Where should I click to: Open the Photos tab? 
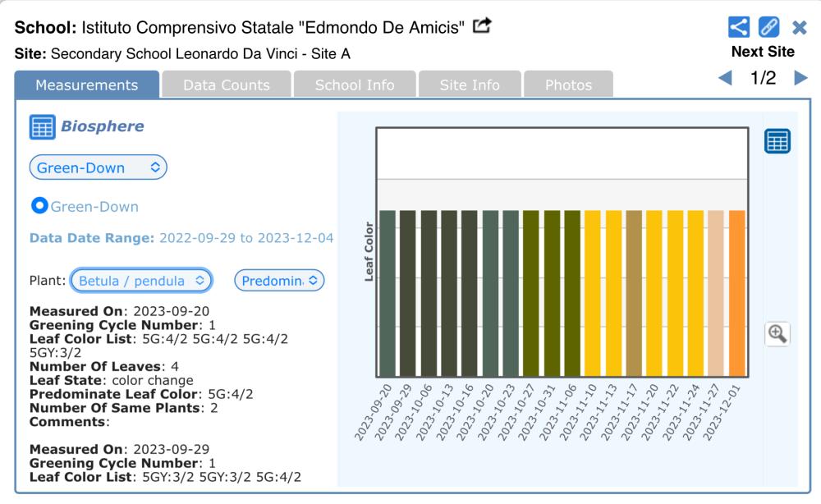click(567, 85)
